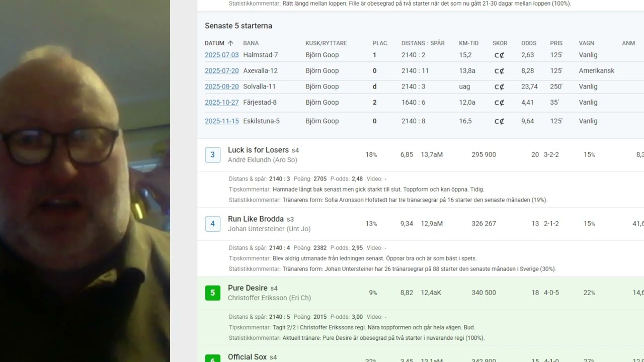Expand horse Pure Desire

pyautogui.click(x=248, y=288)
